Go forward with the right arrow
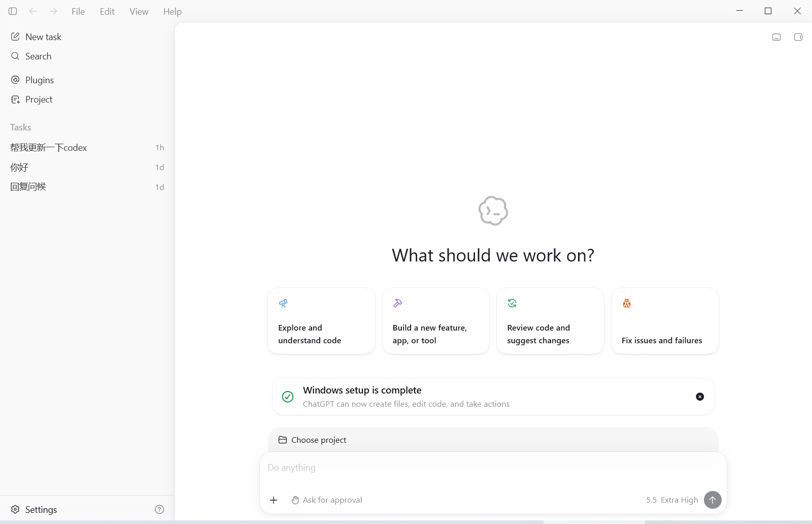 click(53, 11)
